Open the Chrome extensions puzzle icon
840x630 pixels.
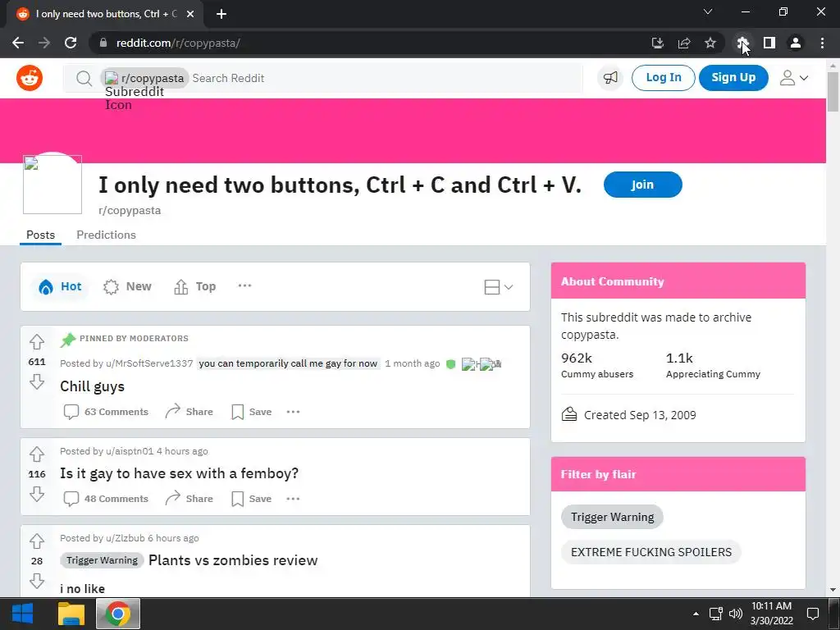coord(742,43)
